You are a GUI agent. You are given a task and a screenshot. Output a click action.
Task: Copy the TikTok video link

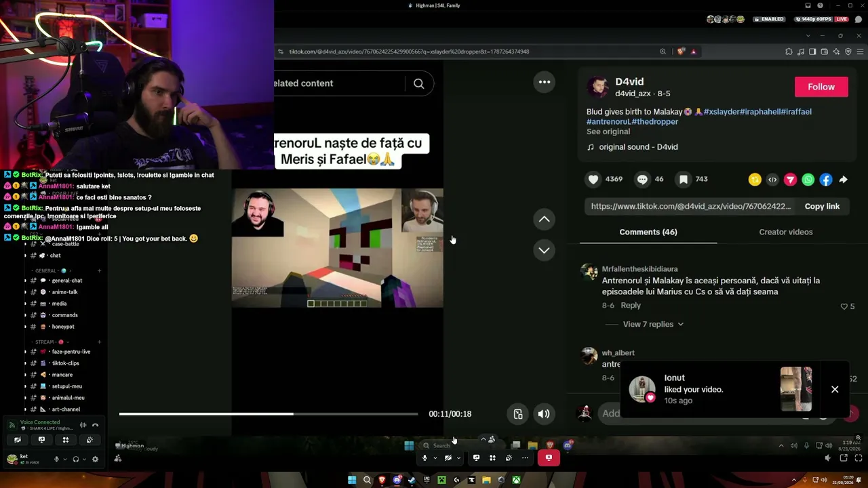[x=822, y=206]
